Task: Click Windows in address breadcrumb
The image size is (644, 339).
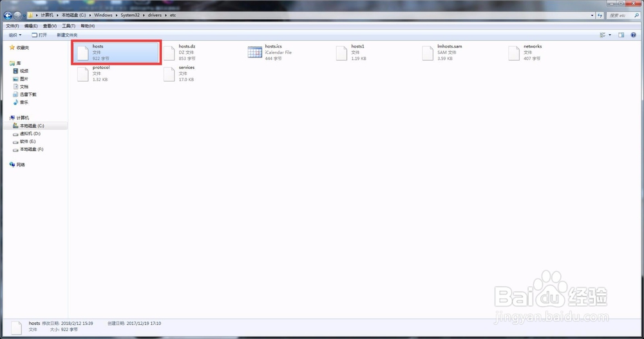Action: click(103, 15)
